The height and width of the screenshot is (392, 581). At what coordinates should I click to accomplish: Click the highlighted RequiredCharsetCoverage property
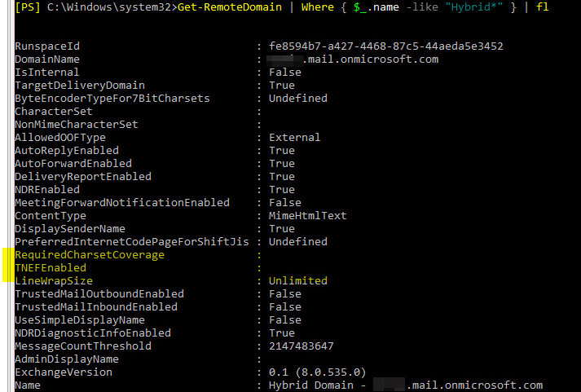coord(90,255)
